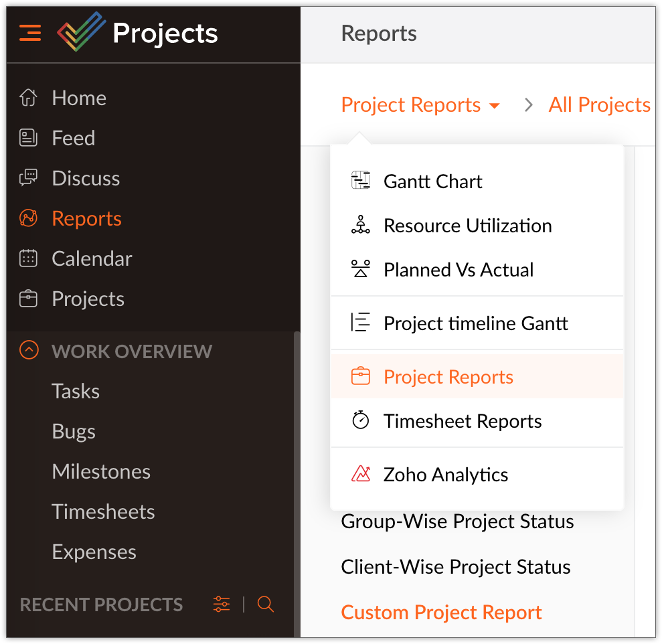
Task: Select Timesheet Reports from the menu
Action: click(x=462, y=421)
